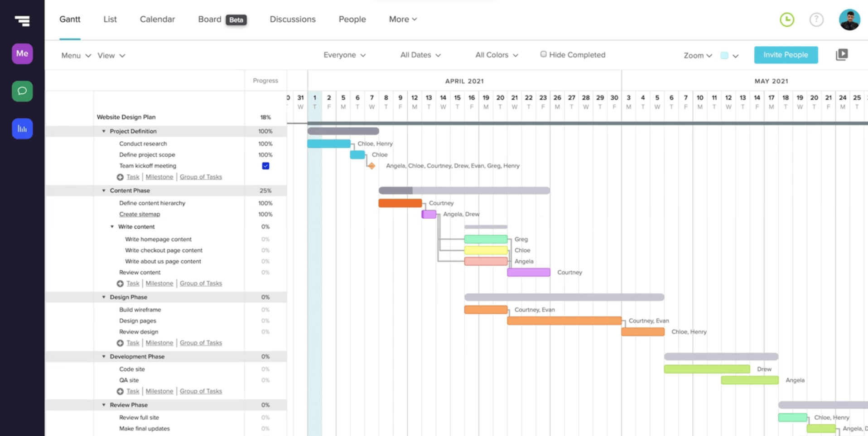Collapse the Write content subgroup
The image size is (868, 436).
coord(112,227)
